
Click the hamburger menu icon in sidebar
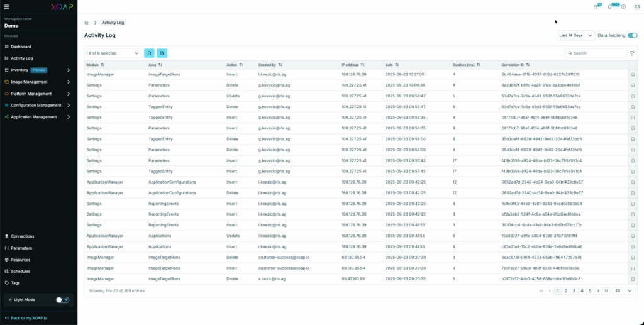[8, 8]
